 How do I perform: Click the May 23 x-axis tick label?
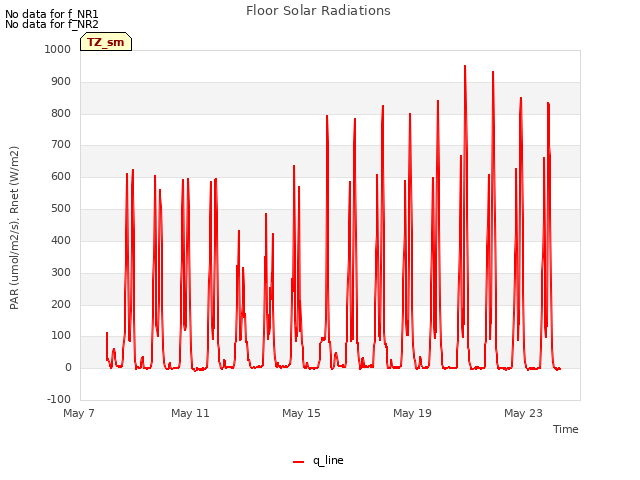point(523,413)
